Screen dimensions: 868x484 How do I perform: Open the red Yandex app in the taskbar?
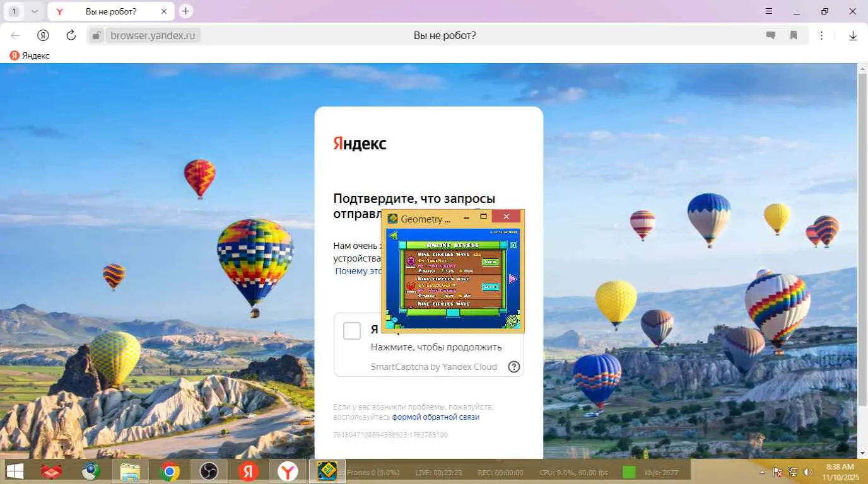[x=248, y=471]
